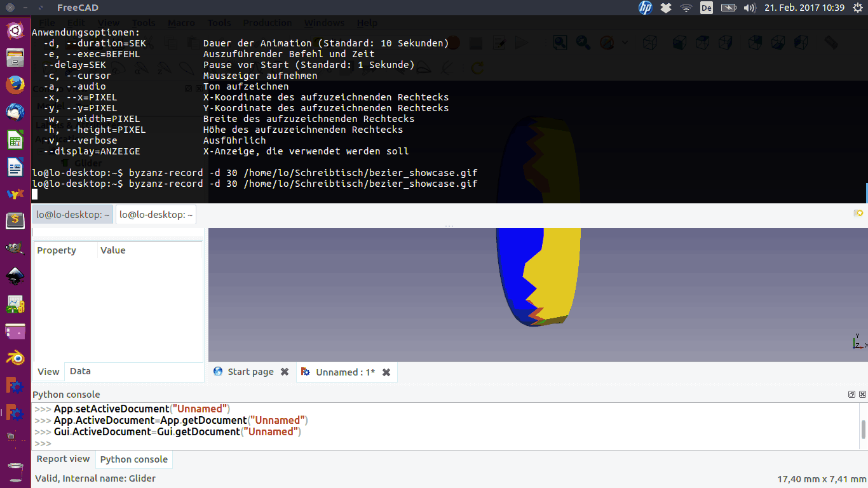Close the Start page tab
Screen dimensions: 868x488
(285, 372)
